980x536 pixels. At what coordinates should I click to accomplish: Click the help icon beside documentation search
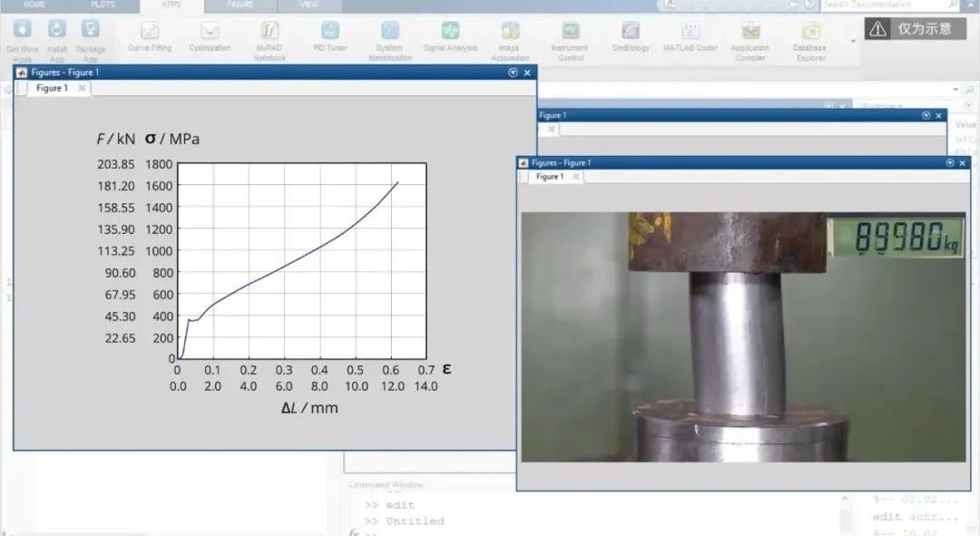(x=809, y=5)
